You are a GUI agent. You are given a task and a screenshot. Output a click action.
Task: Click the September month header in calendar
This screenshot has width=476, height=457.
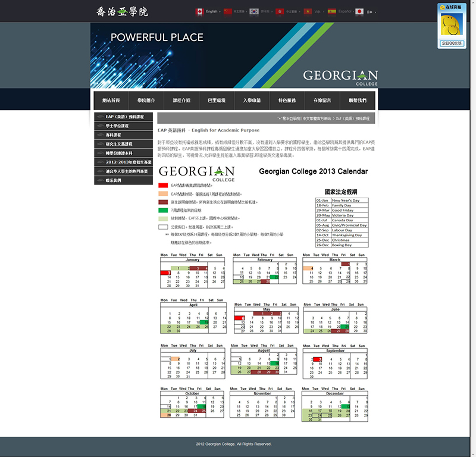[335, 350]
